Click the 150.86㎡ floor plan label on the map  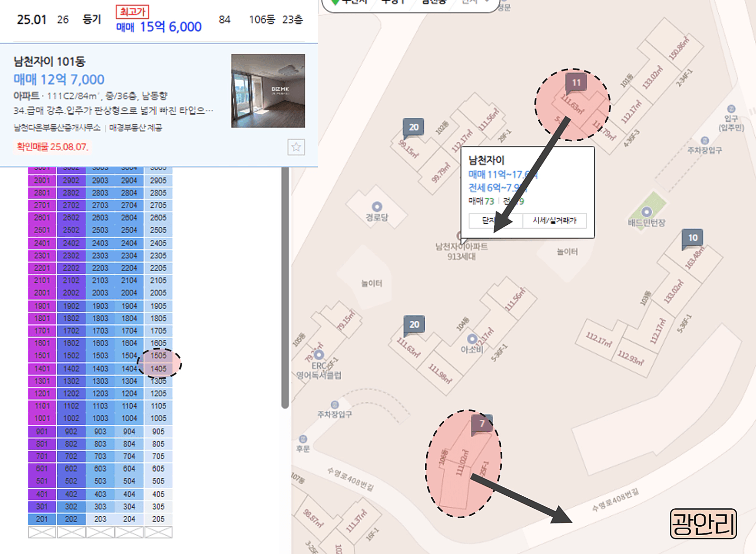tap(679, 48)
